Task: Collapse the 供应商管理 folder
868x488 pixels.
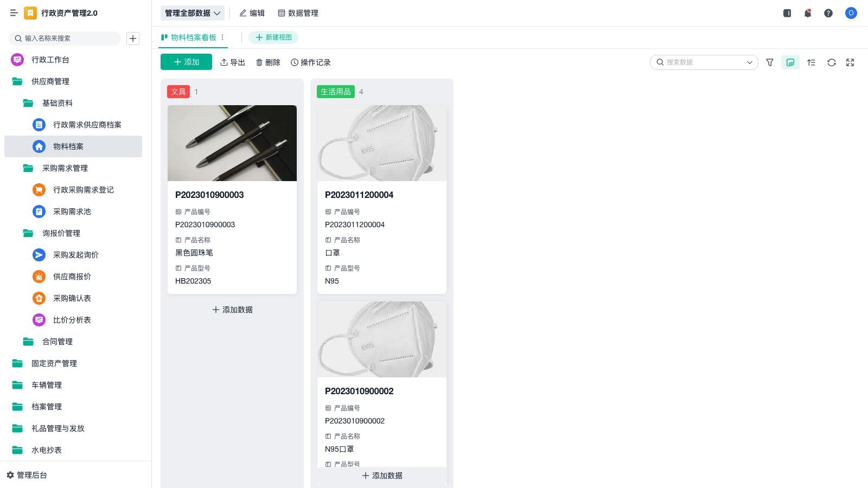Action: pyautogui.click(x=50, y=81)
